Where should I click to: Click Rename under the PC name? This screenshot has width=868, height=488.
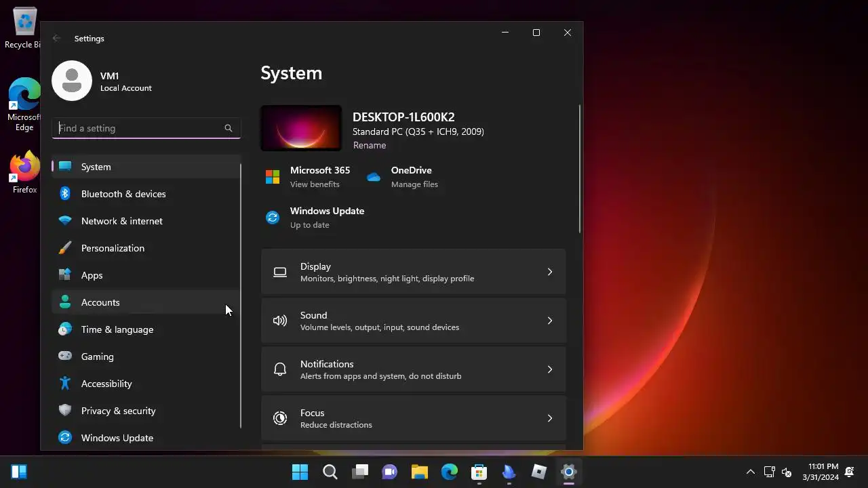(370, 145)
